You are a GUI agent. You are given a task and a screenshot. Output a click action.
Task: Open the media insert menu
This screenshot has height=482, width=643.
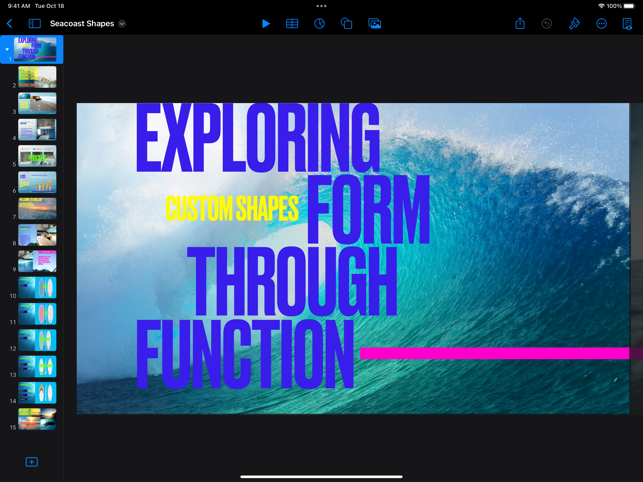coord(374,23)
